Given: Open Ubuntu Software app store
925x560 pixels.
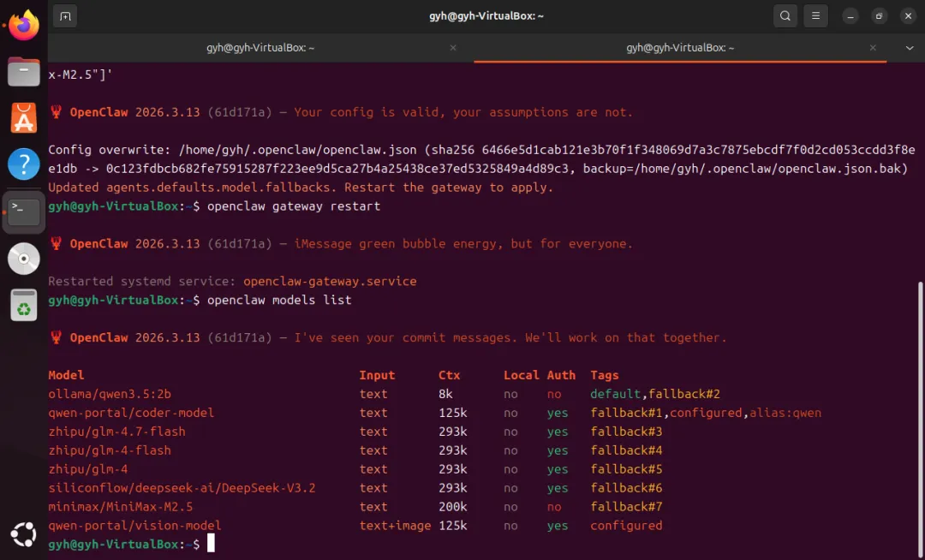Looking at the screenshot, I should [24, 117].
